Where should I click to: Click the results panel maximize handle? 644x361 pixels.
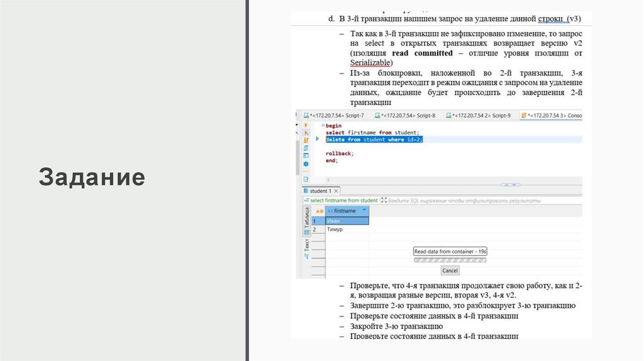tap(511, 184)
